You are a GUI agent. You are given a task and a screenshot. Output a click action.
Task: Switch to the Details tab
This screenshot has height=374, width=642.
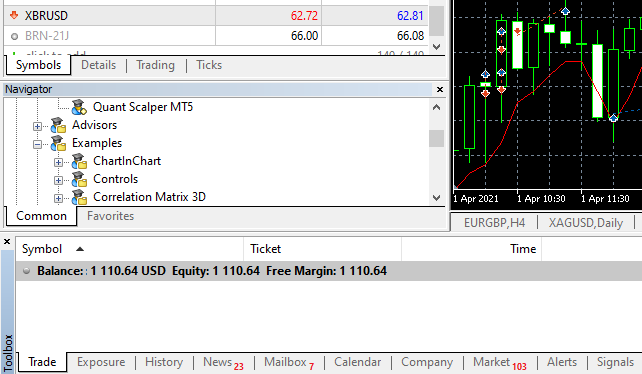(x=98, y=65)
